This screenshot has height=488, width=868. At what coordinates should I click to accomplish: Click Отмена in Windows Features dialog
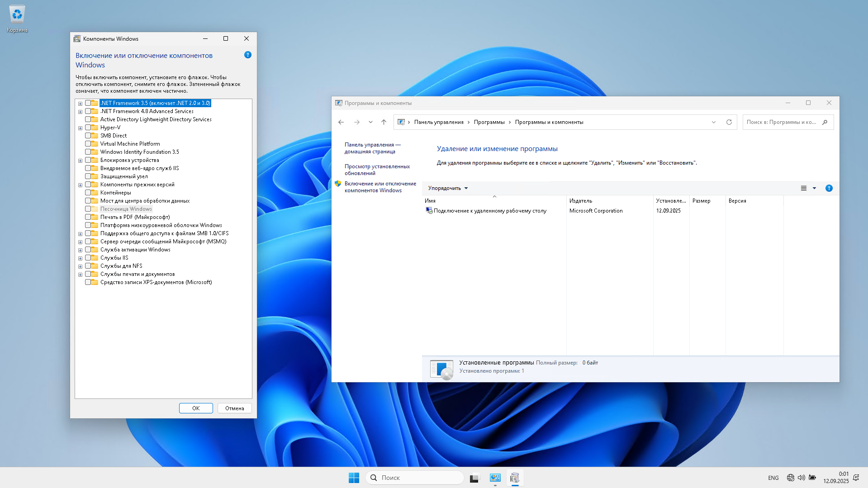coord(235,408)
